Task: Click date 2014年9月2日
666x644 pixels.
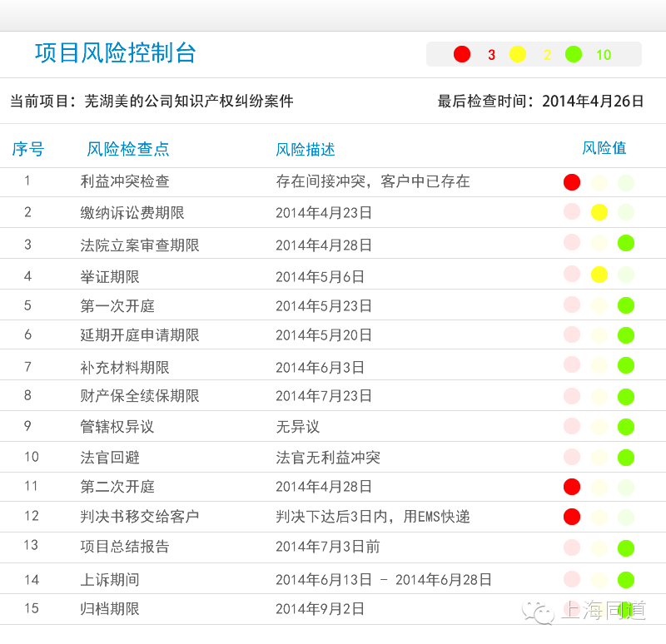Action: (320, 609)
